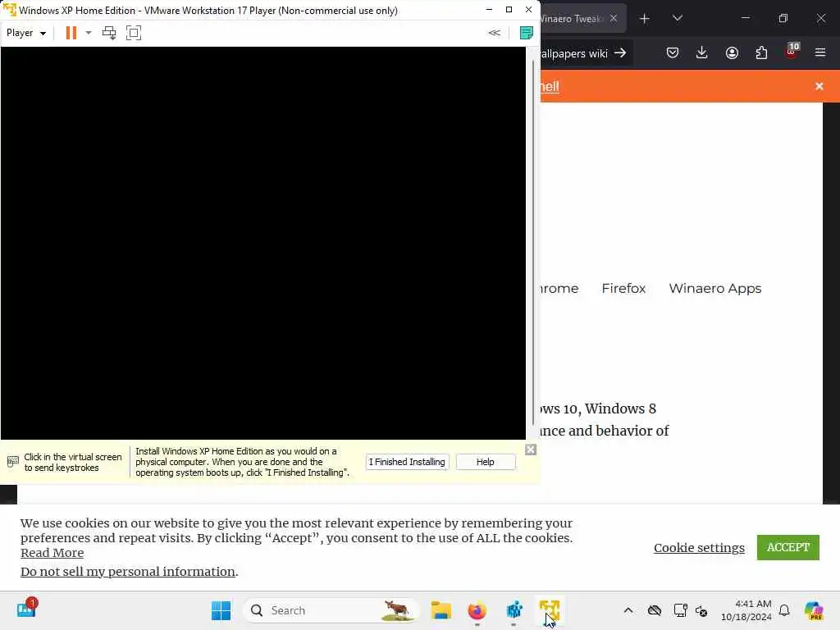Image resolution: width=840 pixels, height=630 pixels.
Task: Save page to Pocket
Action: tap(673, 52)
